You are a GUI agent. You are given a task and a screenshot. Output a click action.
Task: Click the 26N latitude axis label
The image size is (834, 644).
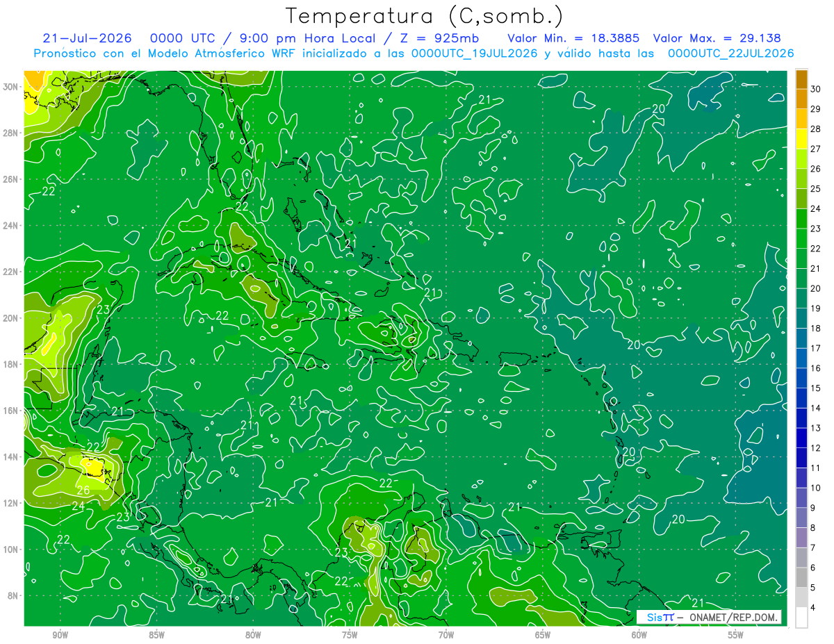click(10, 179)
